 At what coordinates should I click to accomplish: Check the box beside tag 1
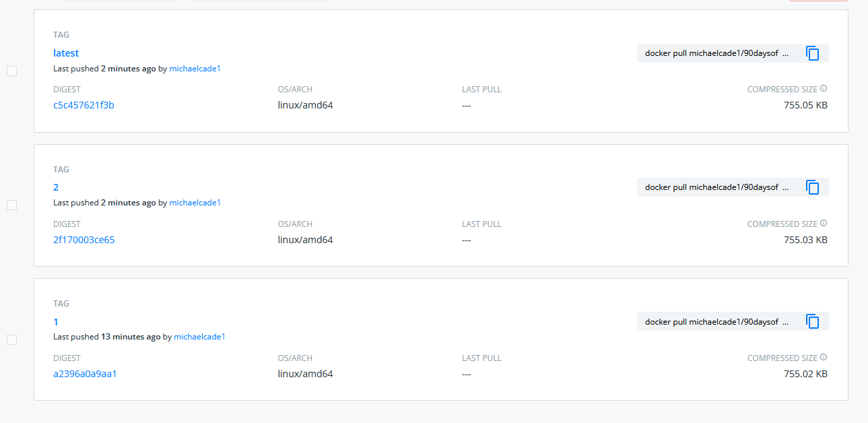(11, 339)
